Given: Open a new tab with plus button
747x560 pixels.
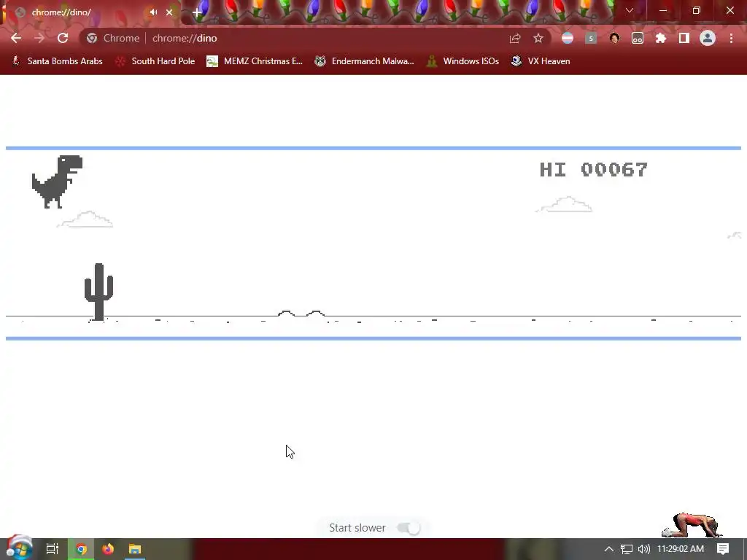Looking at the screenshot, I should [197, 12].
